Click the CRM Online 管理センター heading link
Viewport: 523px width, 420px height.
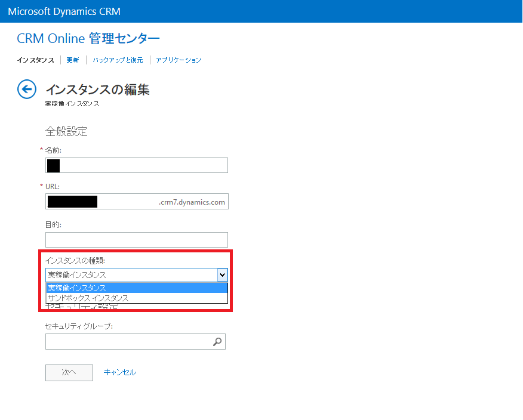pyautogui.click(x=88, y=38)
